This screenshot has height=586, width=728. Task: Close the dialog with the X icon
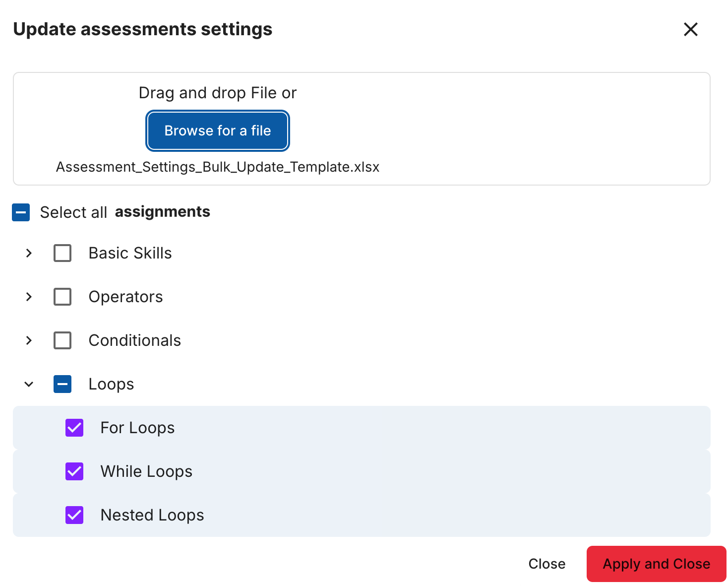pos(690,29)
